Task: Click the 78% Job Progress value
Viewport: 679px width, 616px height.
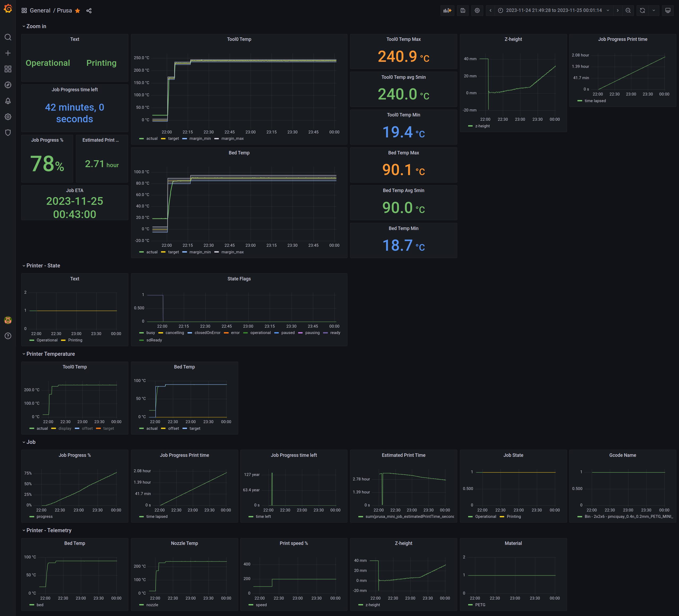Action: pyautogui.click(x=47, y=164)
